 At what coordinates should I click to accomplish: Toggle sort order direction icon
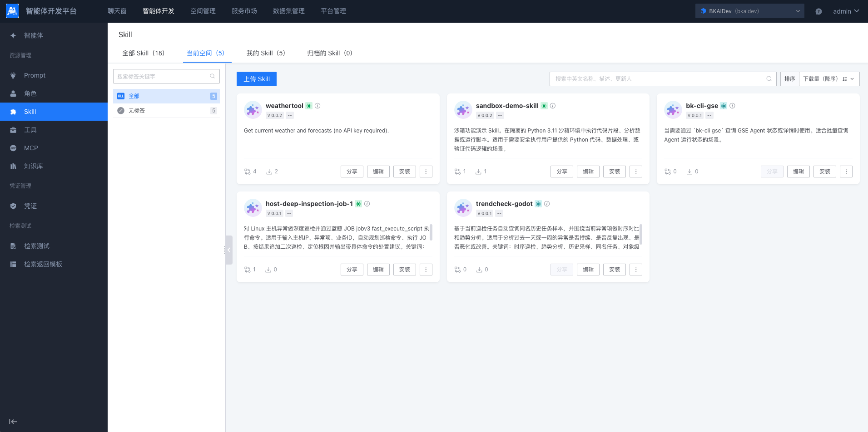[845, 79]
